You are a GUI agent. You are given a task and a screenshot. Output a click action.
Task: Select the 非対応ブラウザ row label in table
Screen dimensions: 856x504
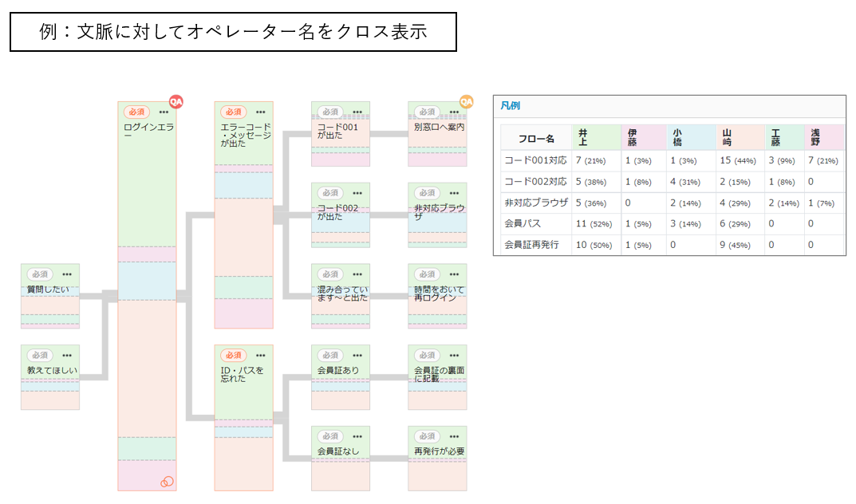pos(536,203)
